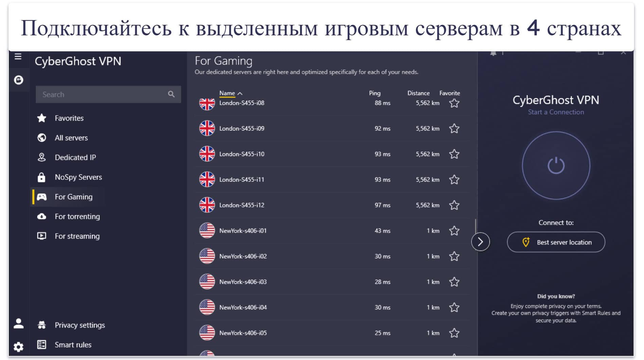Click the gaming controller icon
Screen dimensions: 644x360
[41, 197]
